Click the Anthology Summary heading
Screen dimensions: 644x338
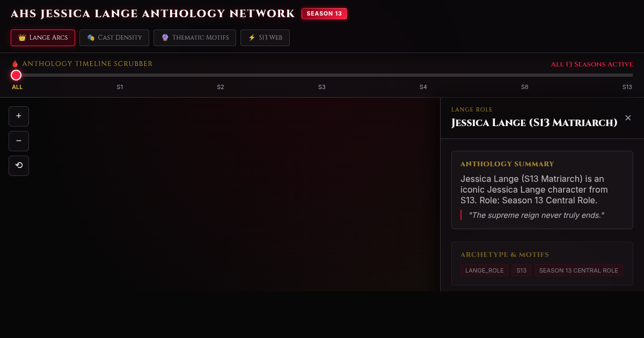tap(507, 164)
